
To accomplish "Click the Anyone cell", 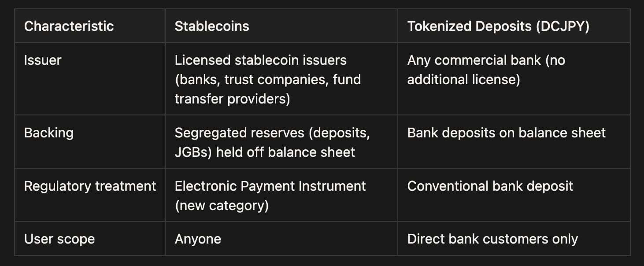I will click(x=198, y=239).
